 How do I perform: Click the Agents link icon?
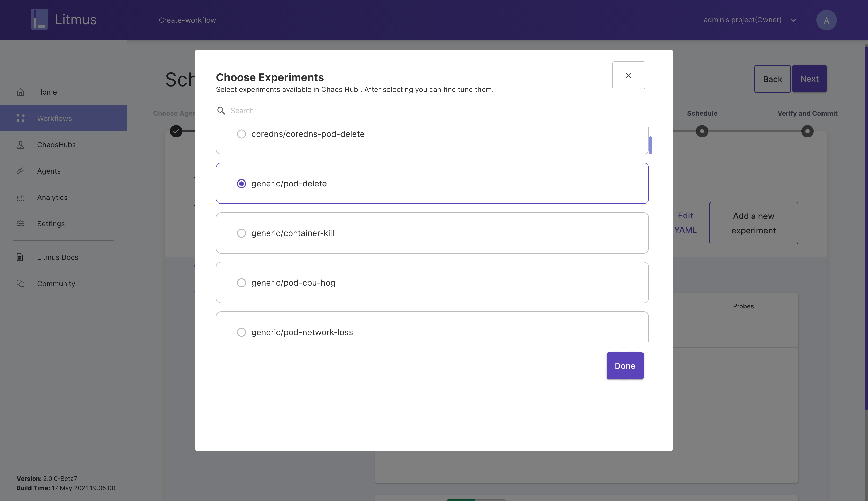coord(21,171)
